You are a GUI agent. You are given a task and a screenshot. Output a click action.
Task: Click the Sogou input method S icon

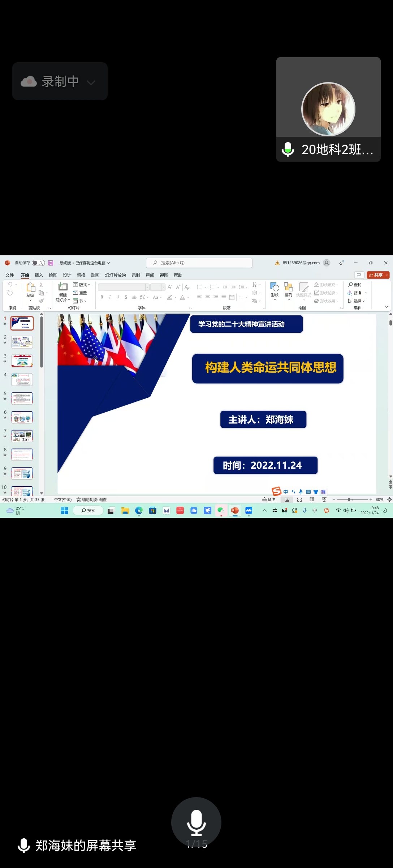tap(277, 491)
